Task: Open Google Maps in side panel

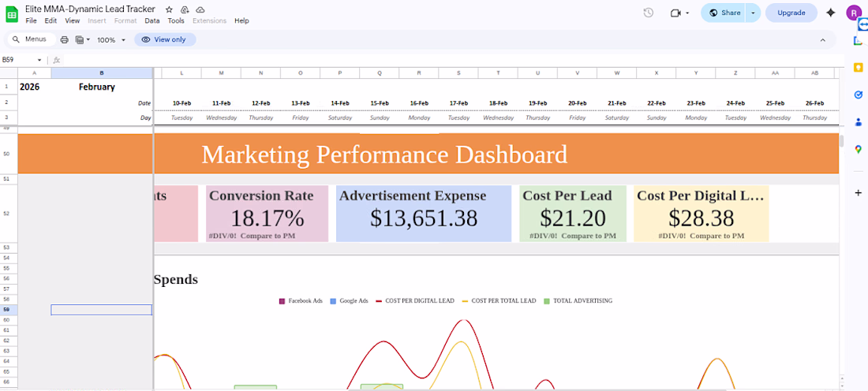Action: click(858, 149)
